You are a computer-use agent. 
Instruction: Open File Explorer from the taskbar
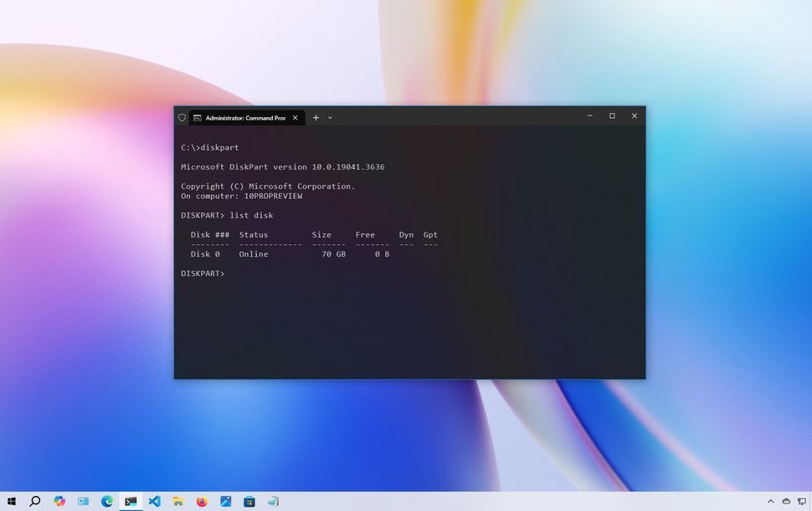(x=178, y=500)
